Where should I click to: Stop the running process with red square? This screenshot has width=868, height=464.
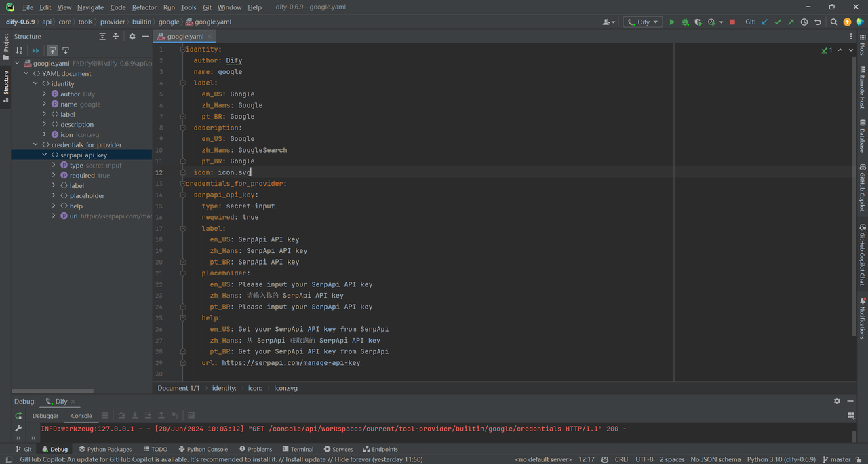click(732, 22)
